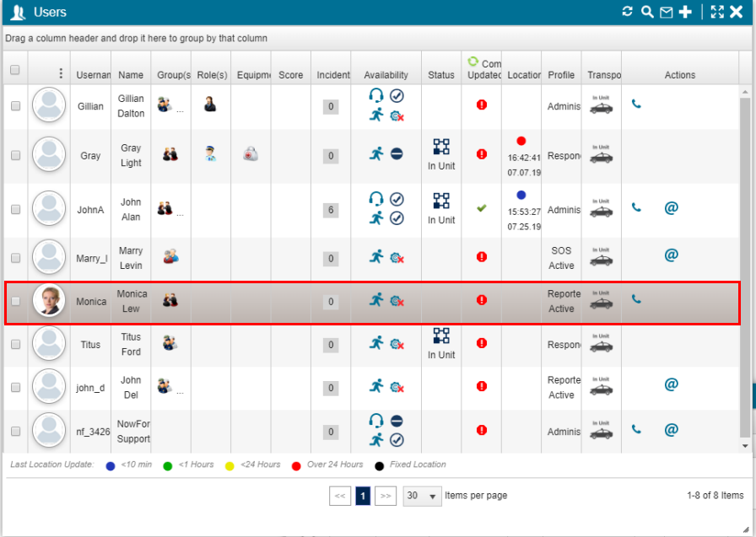The height and width of the screenshot is (537, 756).
Task: Select the checkbox for user Titus
Action: pos(15,345)
